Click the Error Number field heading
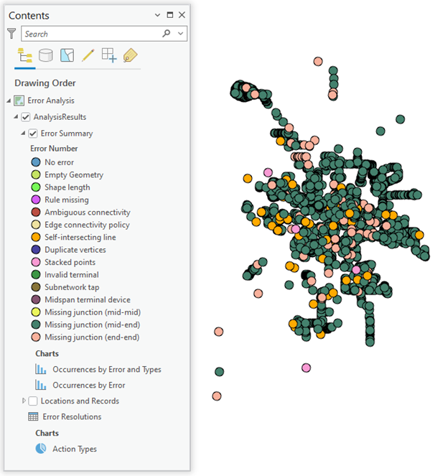 click(x=54, y=149)
